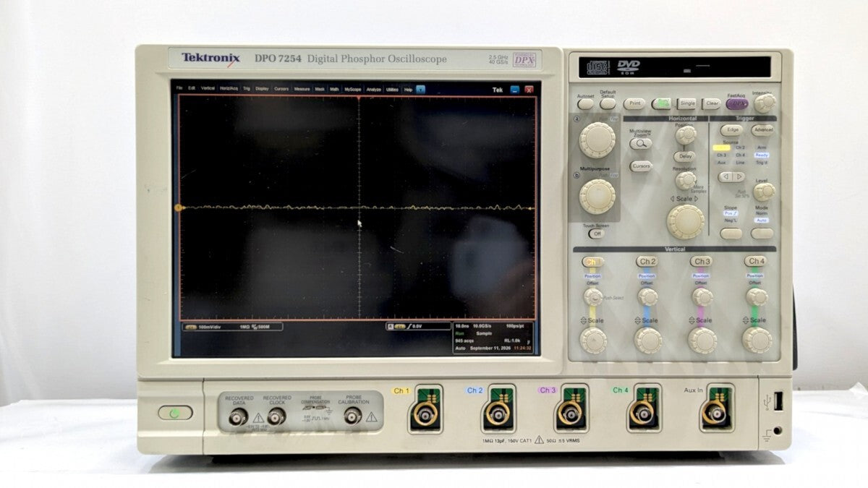
Task: Toggle the Touch Screen Off button
Action: (x=596, y=234)
